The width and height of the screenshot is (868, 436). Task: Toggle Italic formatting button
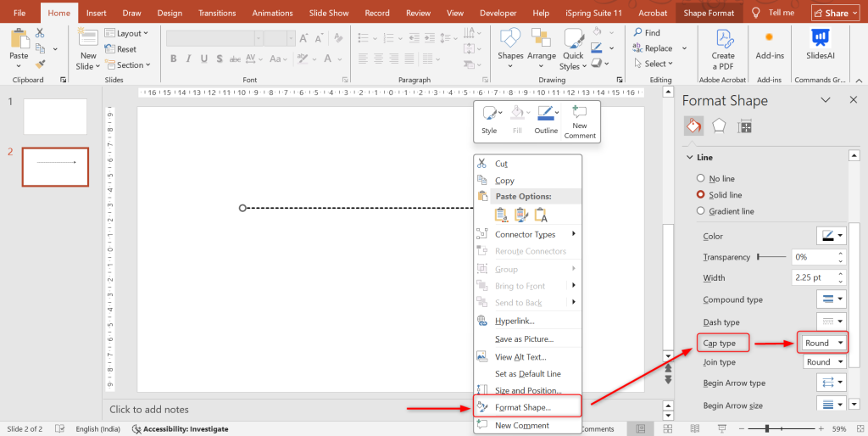point(189,59)
